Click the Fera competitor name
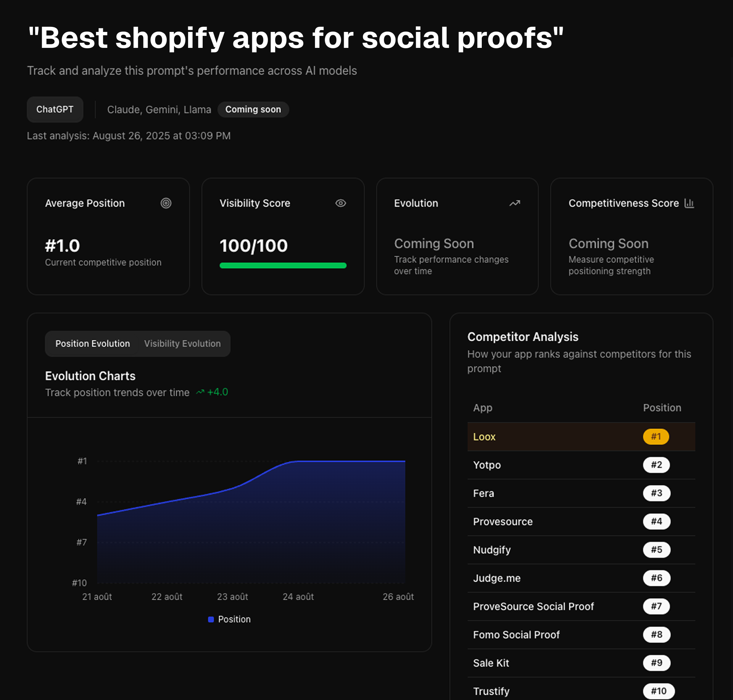733x700 pixels. click(x=484, y=493)
